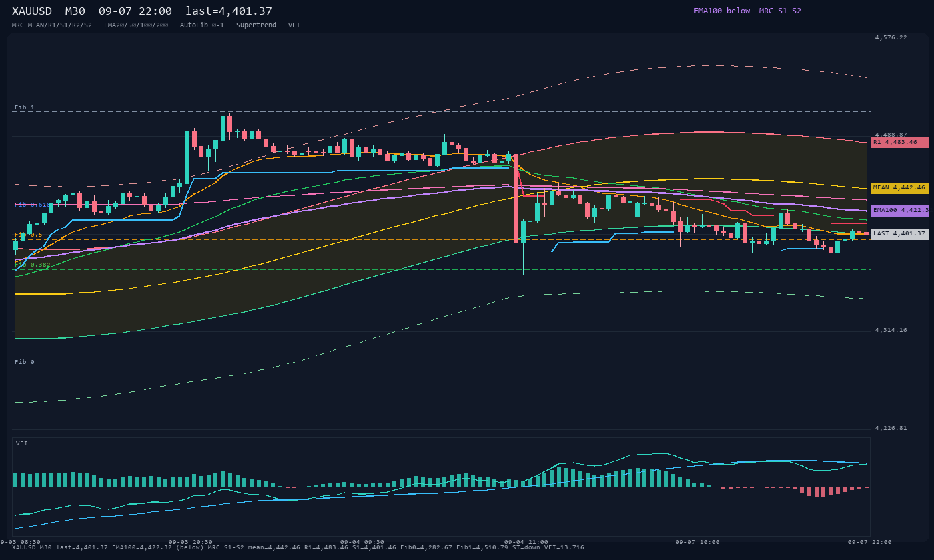This screenshot has width=934, height=560.
Task: Click the 09-04 09:30 time axis label
Action: pyautogui.click(x=362, y=542)
